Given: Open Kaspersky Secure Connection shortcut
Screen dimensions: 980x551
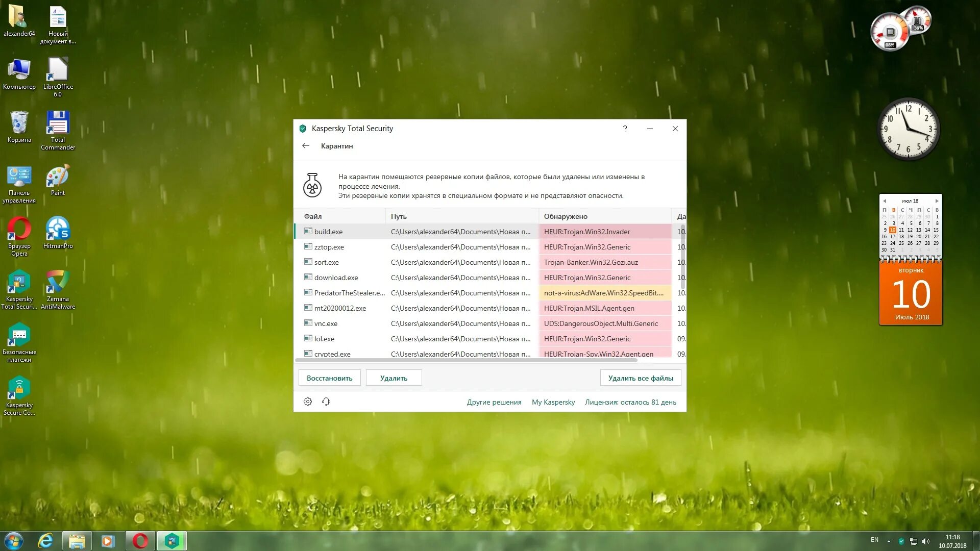Looking at the screenshot, I should click(19, 396).
